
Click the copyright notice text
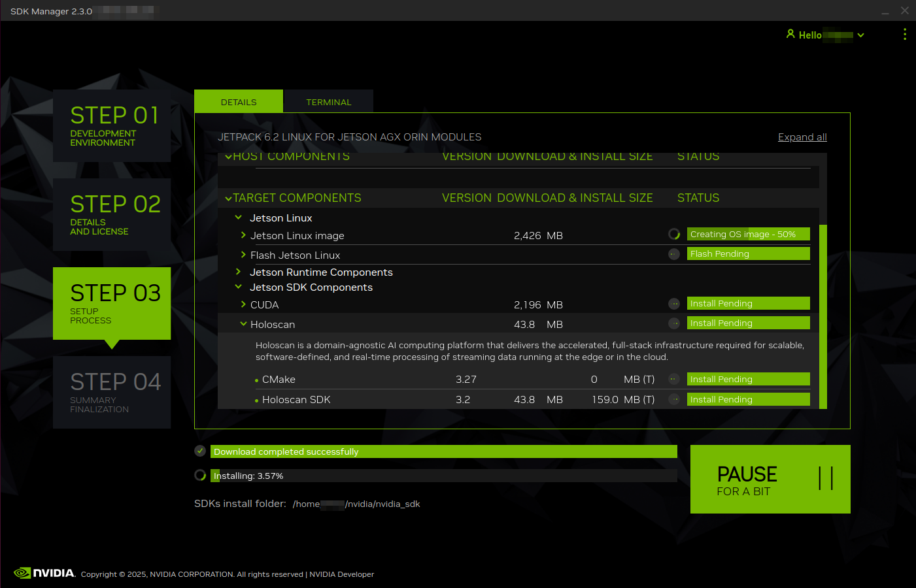tap(192, 574)
